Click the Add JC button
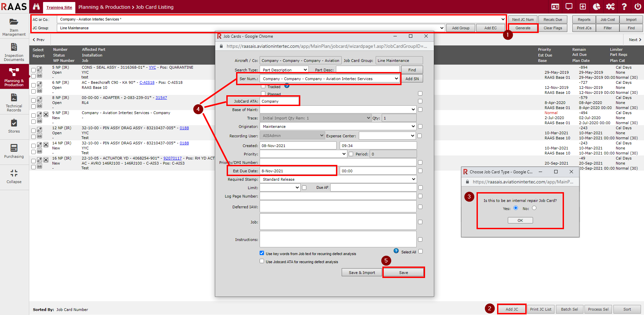644x315 pixels. 512,309
